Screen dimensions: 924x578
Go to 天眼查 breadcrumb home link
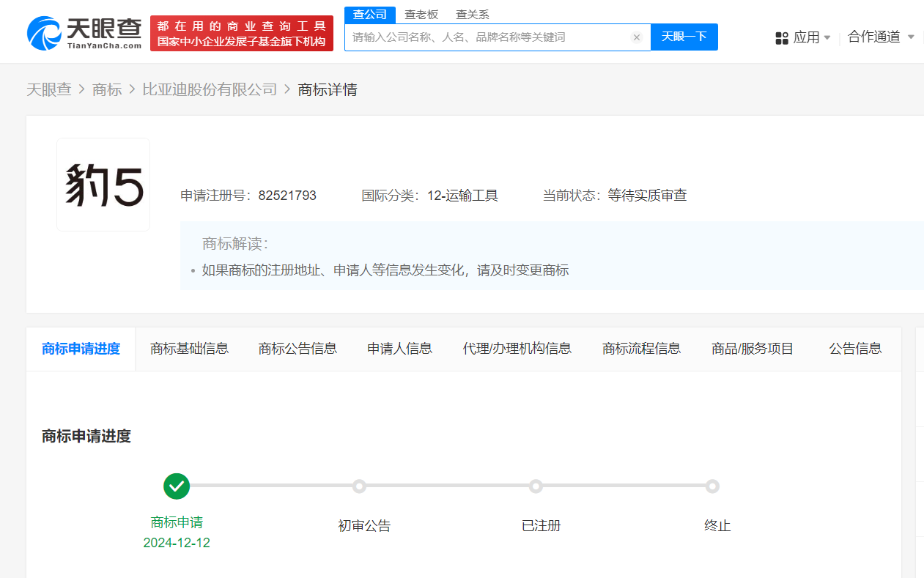[x=49, y=89]
